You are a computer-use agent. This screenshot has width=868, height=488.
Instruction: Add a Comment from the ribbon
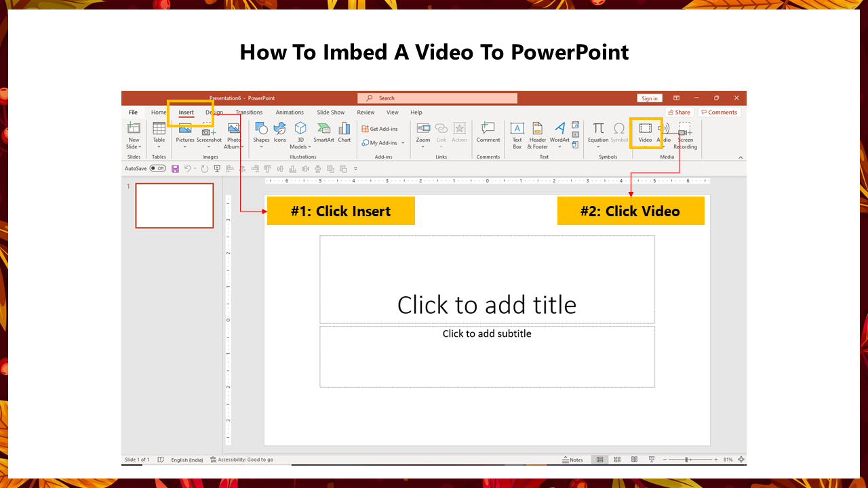488,132
